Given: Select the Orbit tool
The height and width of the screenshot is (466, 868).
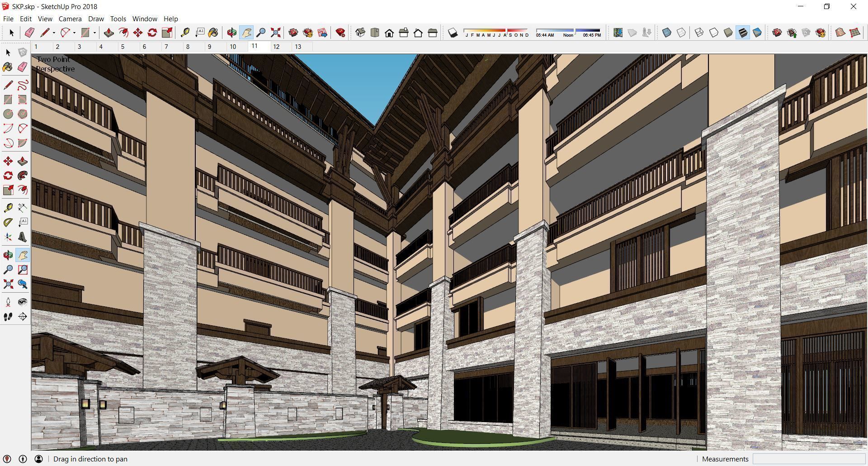Looking at the screenshot, I should [x=232, y=32].
